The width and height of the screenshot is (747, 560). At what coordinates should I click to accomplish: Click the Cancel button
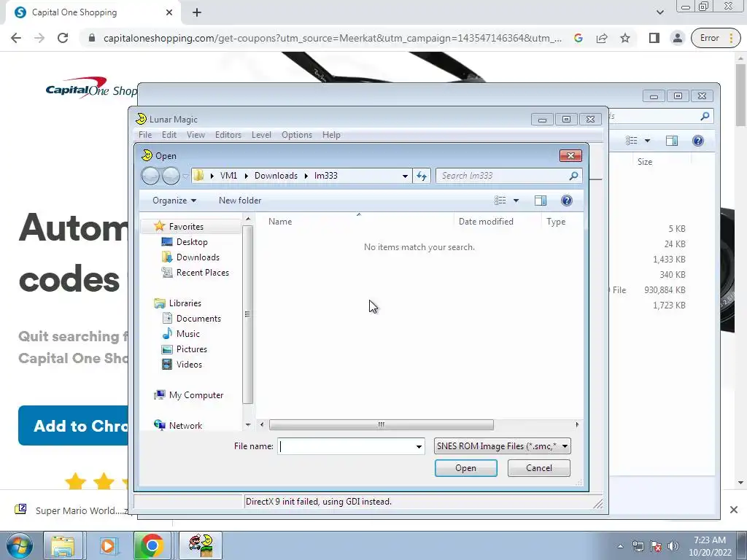[539, 468]
